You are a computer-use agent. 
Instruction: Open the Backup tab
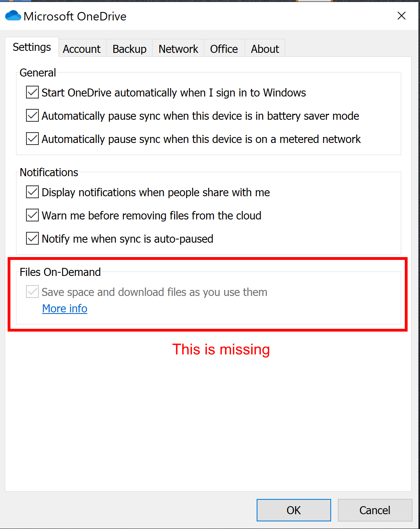click(x=129, y=49)
